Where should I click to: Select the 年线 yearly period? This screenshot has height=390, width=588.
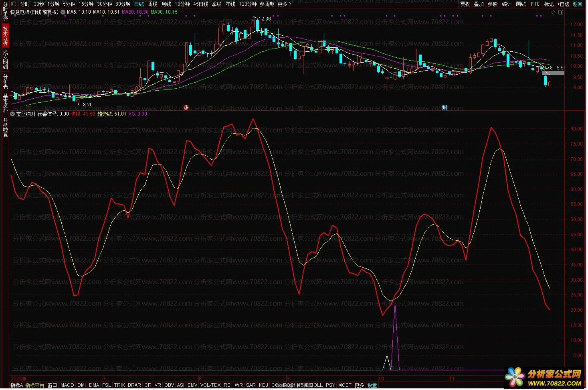(x=230, y=4)
